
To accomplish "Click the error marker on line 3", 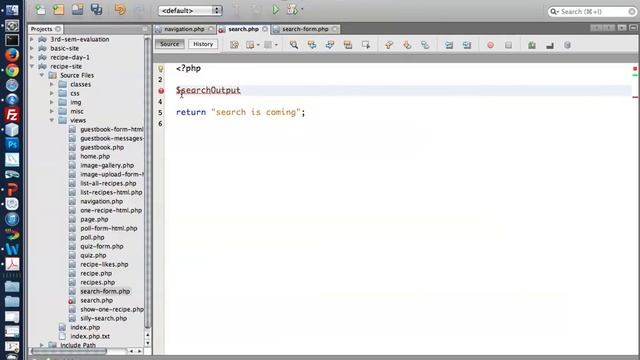I will 161,91.
